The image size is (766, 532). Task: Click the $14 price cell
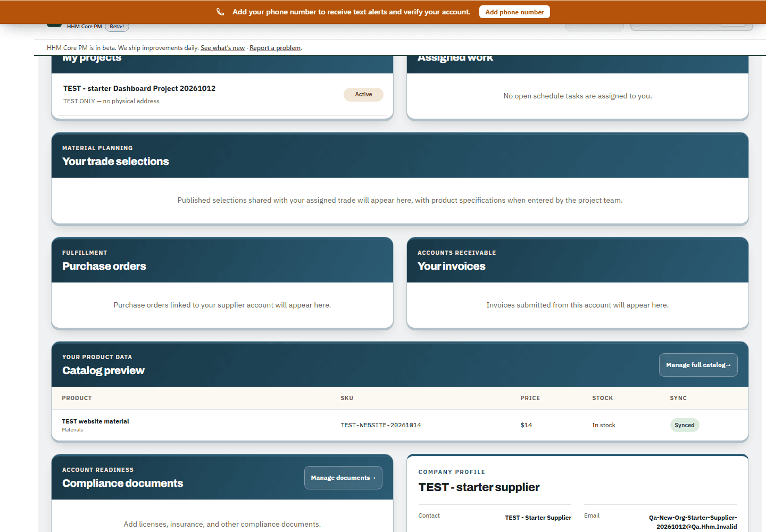coord(526,425)
